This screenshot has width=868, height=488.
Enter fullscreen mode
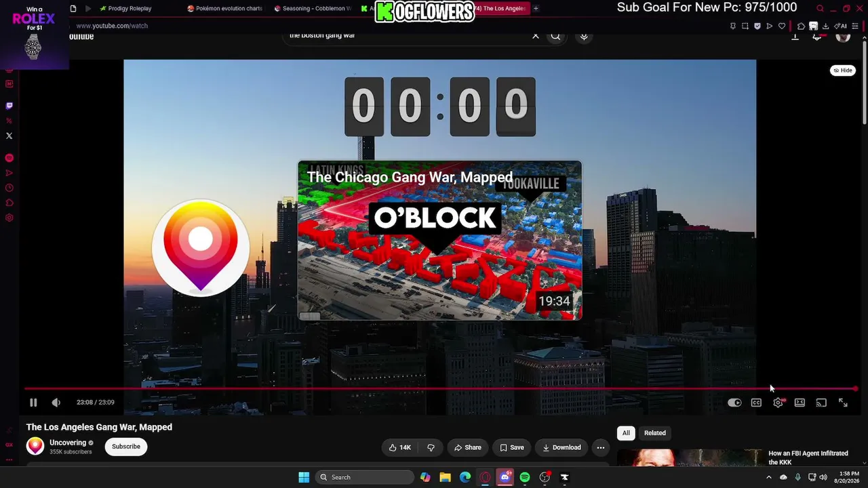(x=843, y=403)
